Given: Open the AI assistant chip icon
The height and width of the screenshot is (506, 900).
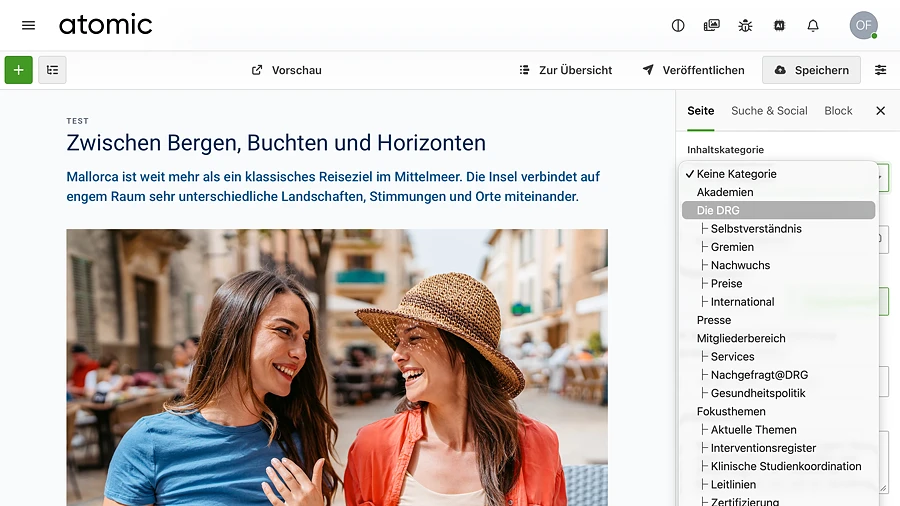Looking at the screenshot, I should (x=779, y=25).
